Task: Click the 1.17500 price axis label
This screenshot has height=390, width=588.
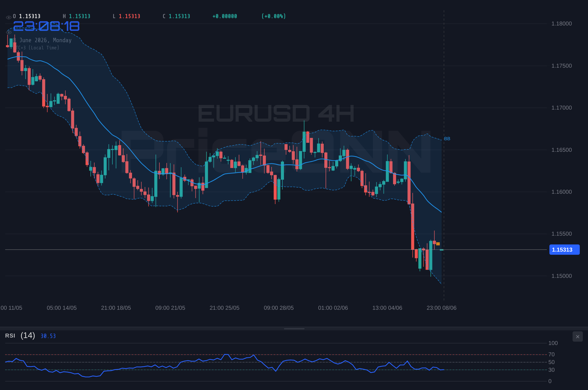Action: point(562,66)
